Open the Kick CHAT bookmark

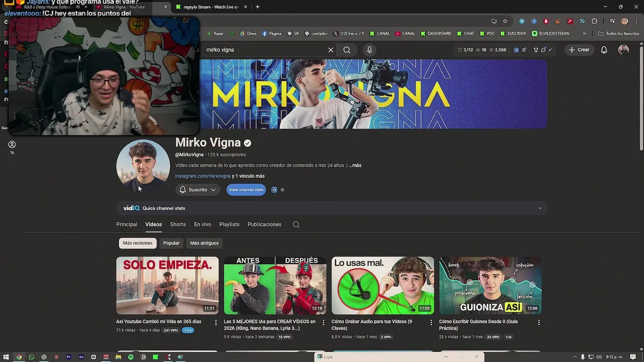pos(465,34)
